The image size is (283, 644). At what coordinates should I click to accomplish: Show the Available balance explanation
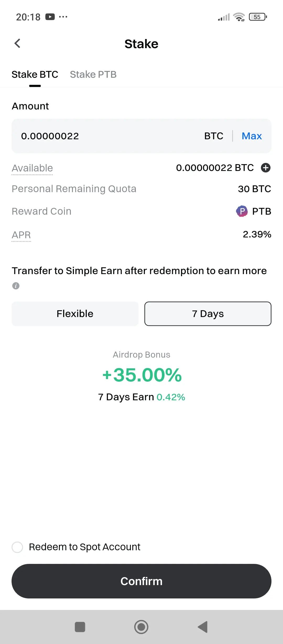coord(32,168)
